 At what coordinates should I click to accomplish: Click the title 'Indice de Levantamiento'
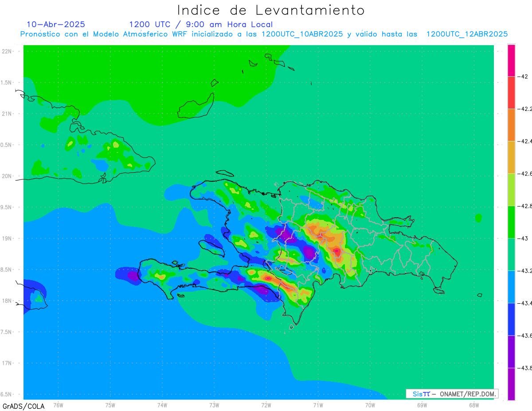pos(271,10)
